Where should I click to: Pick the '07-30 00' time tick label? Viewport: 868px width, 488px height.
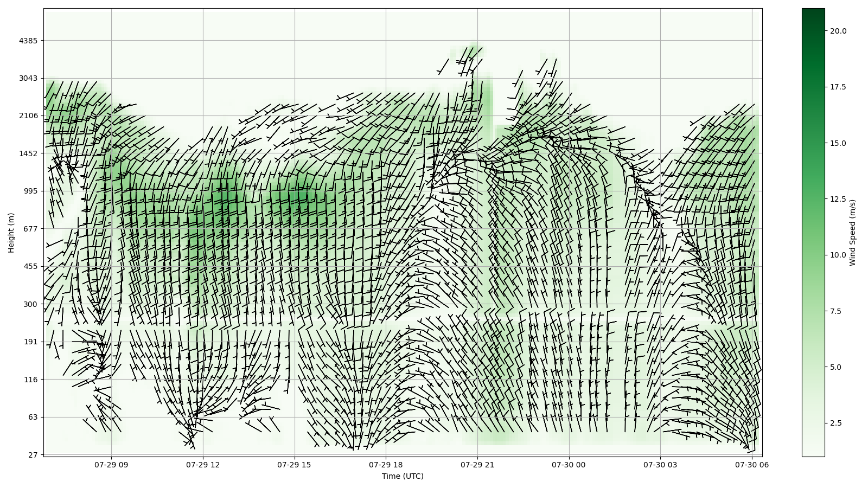[x=569, y=465]
